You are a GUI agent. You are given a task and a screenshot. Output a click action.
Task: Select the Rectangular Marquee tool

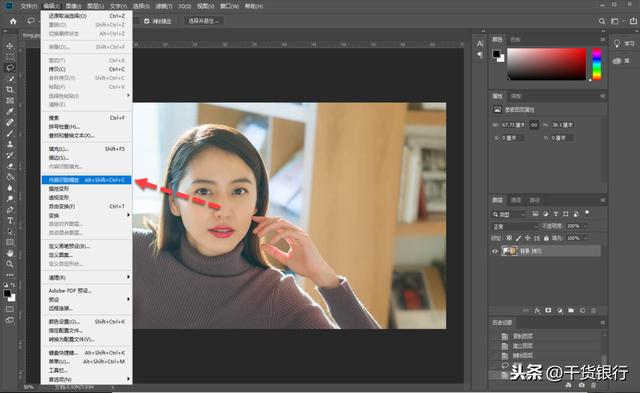tap(10, 57)
